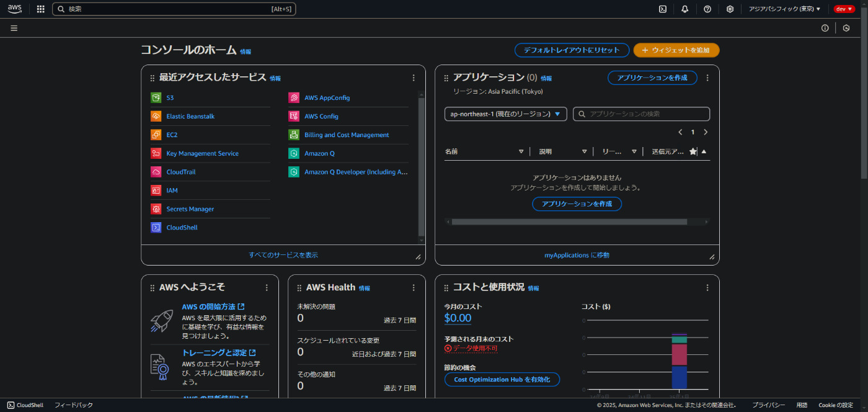Open the help question mark menu
The height and width of the screenshot is (412, 868).
707,9
